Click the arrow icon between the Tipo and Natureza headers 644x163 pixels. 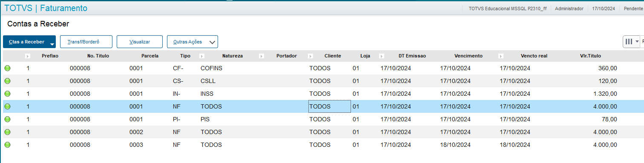(x=202, y=56)
